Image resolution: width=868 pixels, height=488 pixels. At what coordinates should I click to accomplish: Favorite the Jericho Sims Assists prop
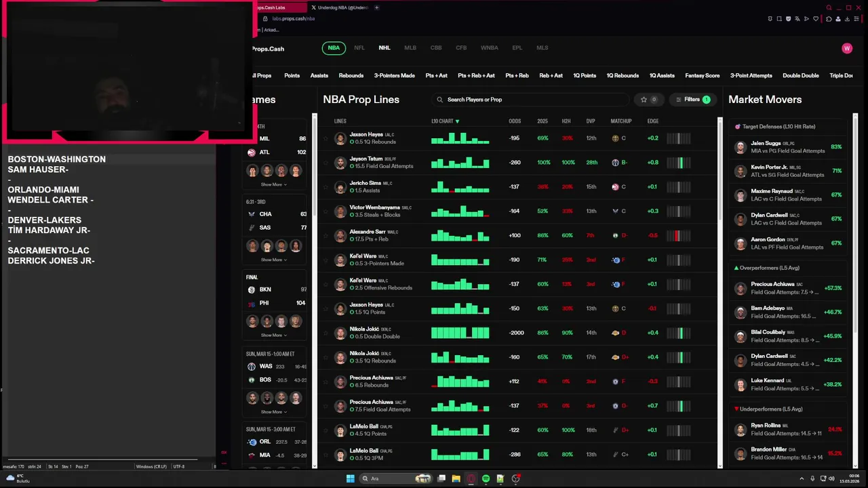(325, 187)
